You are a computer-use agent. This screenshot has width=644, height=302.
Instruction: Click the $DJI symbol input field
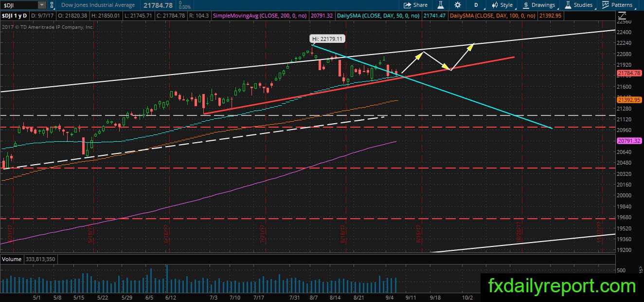point(18,5)
